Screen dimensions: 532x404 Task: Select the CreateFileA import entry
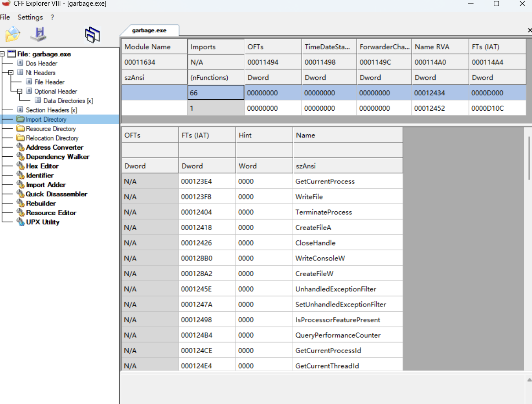coord(262,227)
